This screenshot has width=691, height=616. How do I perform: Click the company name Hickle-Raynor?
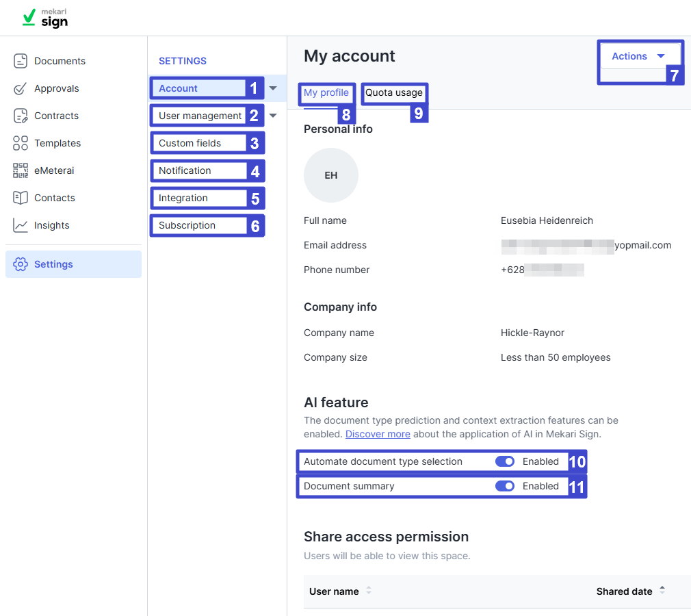532,333
